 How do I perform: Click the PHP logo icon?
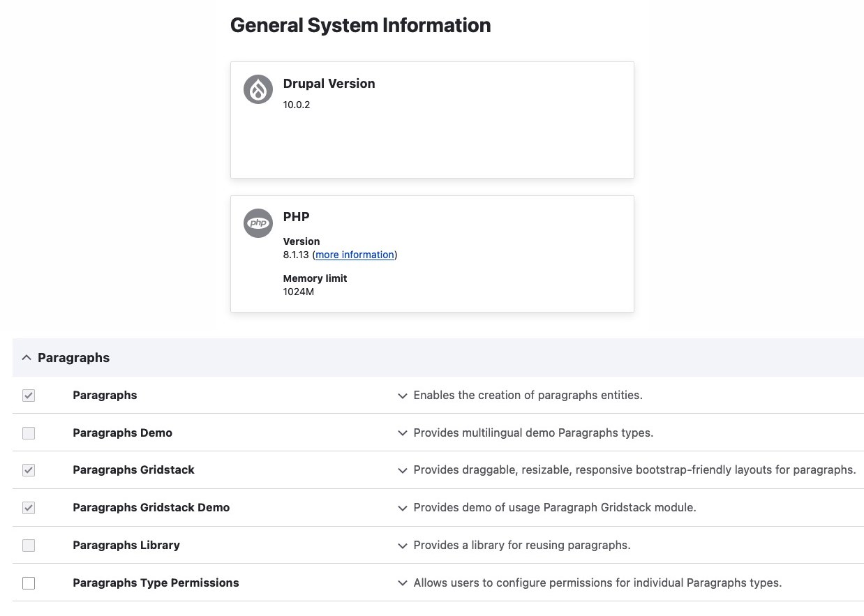pyautogui.click(x=258, y=223)
